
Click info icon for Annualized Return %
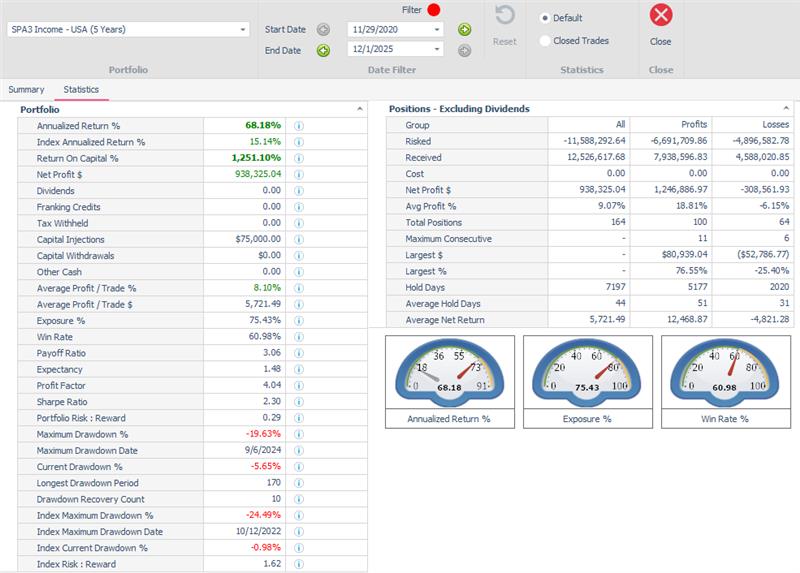(299, 126)
